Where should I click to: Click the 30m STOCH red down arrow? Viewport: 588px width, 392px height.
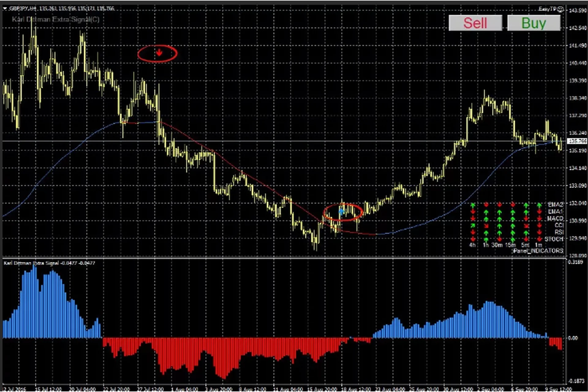tap(499, 239)
